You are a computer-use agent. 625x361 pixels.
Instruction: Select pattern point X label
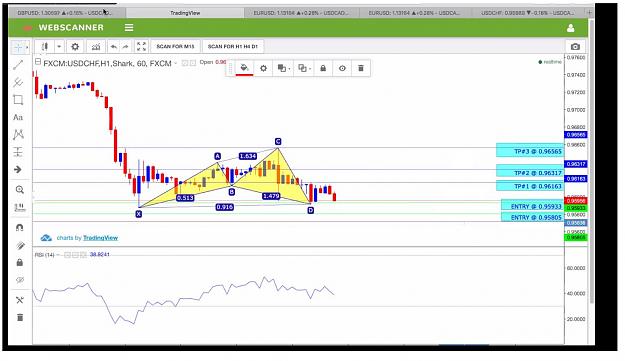138,214
